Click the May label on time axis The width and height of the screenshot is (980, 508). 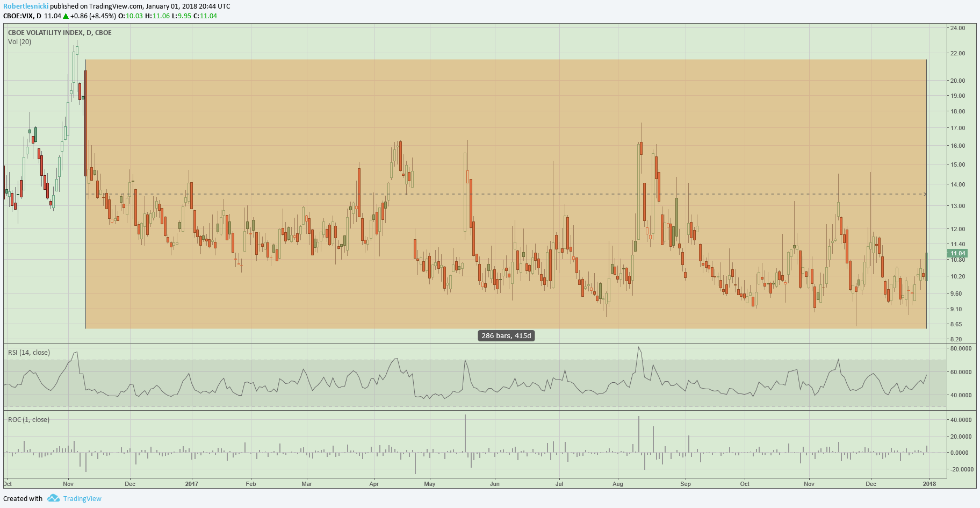point(430,484)
